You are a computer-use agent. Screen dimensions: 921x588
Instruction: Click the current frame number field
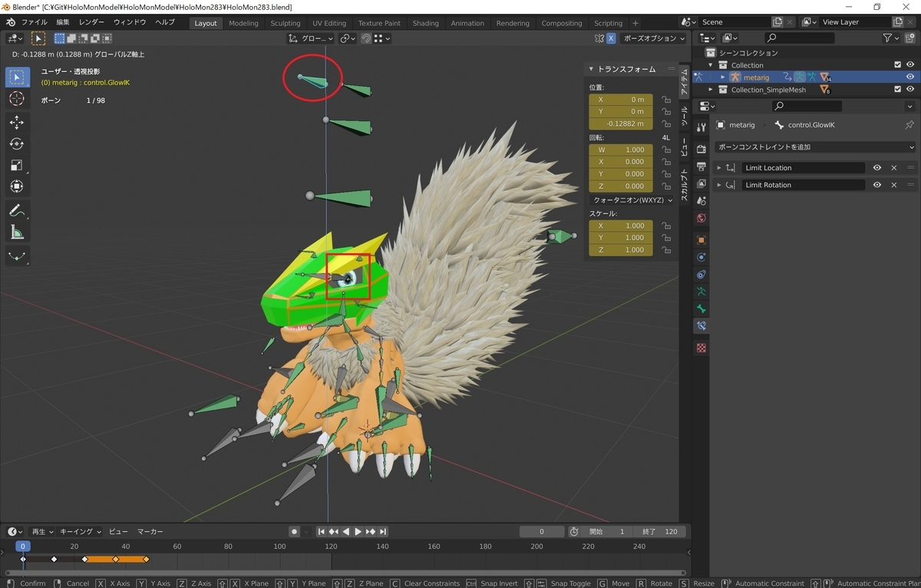(x=542, y=531)
